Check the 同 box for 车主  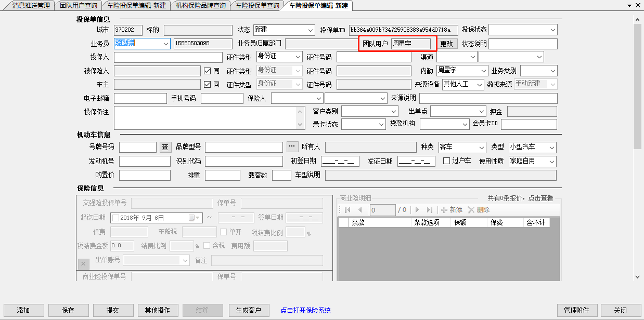click(x=207, y=84)
